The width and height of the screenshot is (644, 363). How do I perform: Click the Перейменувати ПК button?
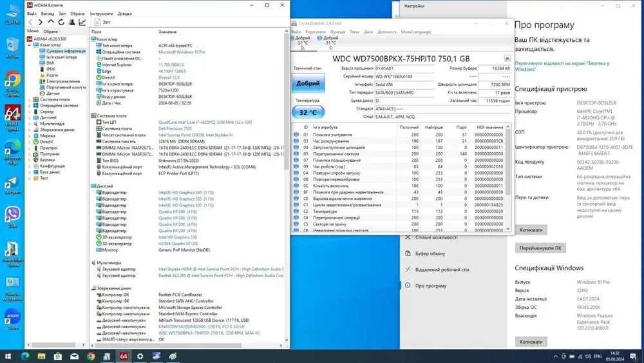tap(540, 248)
